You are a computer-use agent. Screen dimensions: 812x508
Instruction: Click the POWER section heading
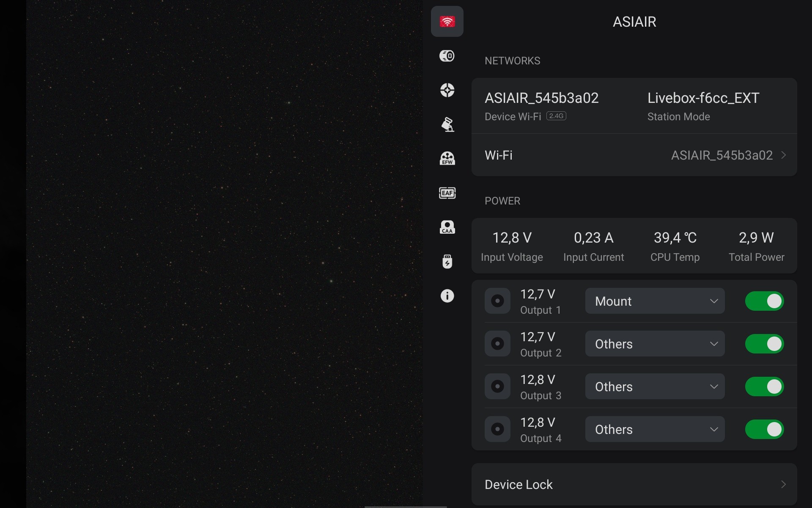click(x=502, y=201)
